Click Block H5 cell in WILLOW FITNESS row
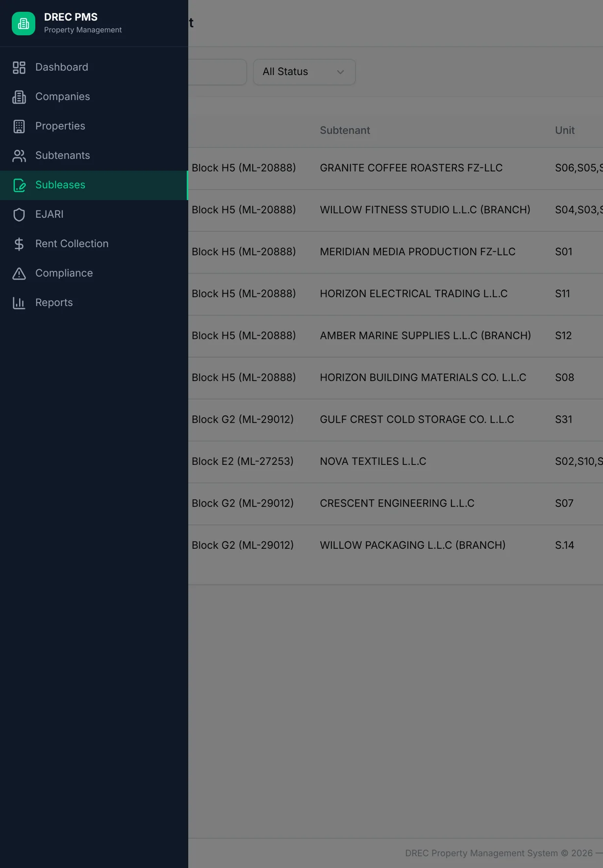The height and width of the screenshot is (868, 603). (x=244, y=210)
